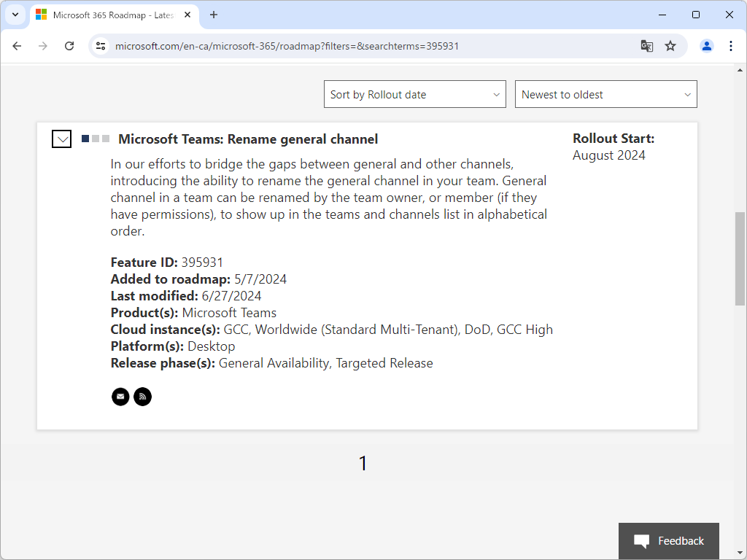This screenshot has width=747, height=560.
Task: Bookmark this page with the star
Action: (670, 45)
